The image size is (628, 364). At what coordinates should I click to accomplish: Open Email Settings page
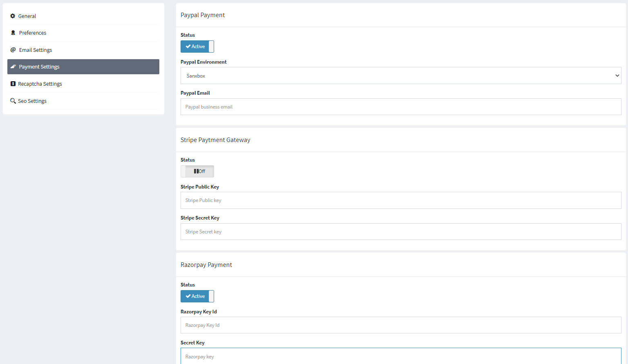[x=83, y=50]
